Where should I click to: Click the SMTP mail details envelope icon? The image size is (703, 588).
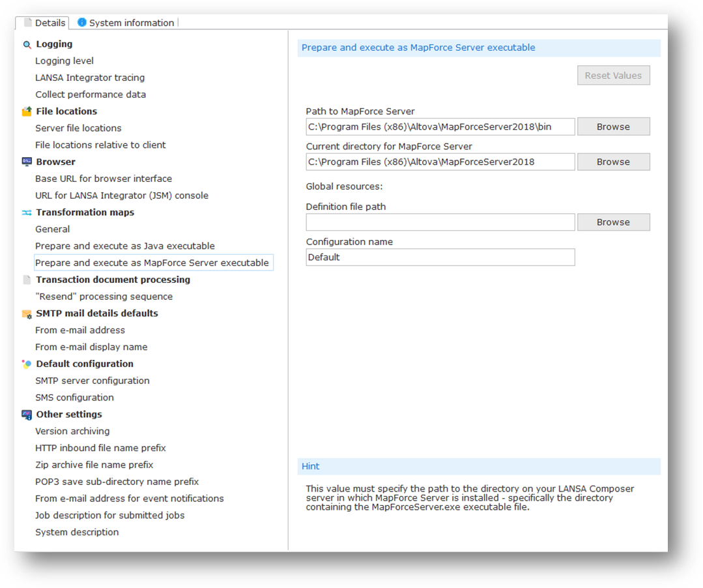27,314
